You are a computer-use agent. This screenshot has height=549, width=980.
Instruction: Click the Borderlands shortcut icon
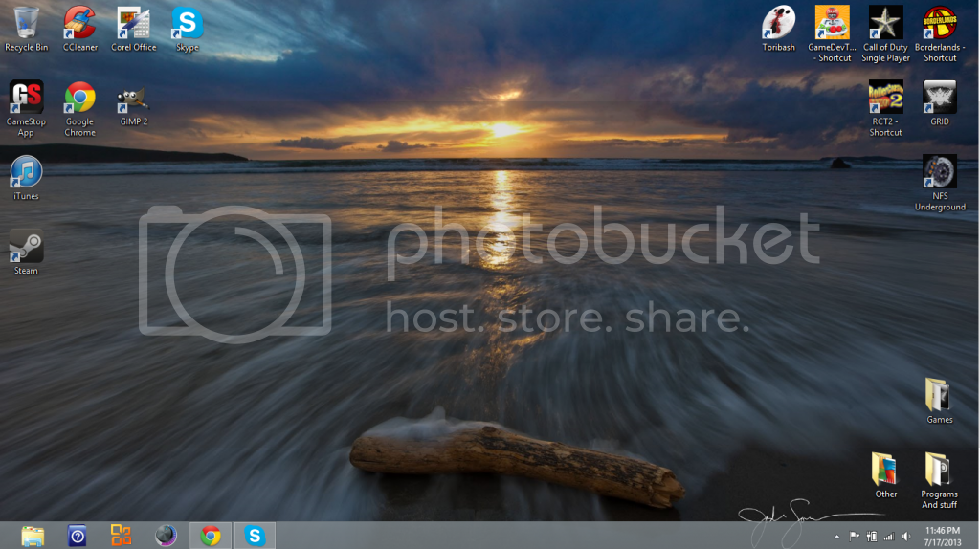[940, 33]
